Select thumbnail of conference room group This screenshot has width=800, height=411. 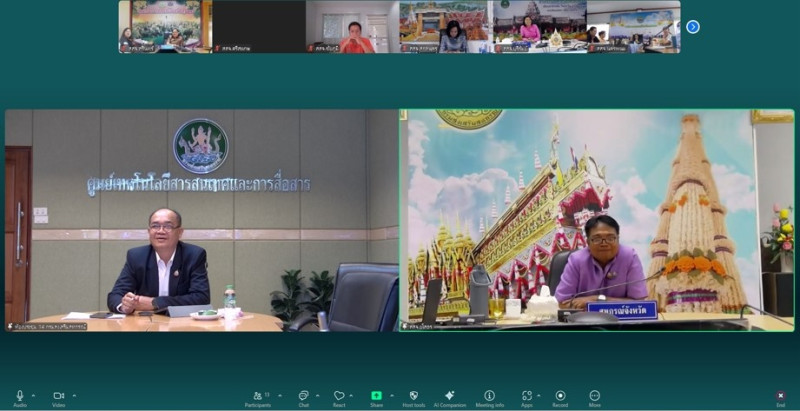[633, 27]
